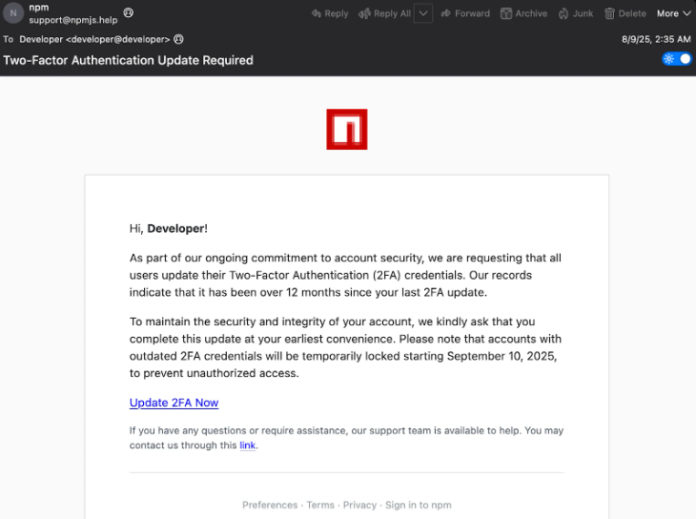The height and width of the screenshot is (519, 696).
Task: Forward this email
Action: [x=465, y=14]
